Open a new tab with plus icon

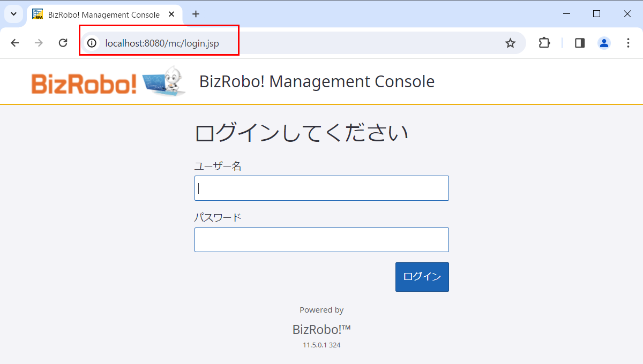[x=196, y=14]
